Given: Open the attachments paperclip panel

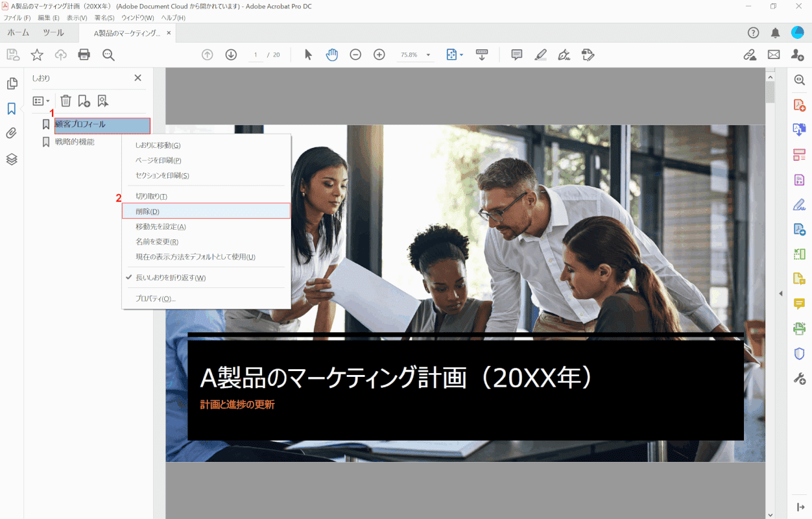Looking at the screenshot, I should (12, 134).
